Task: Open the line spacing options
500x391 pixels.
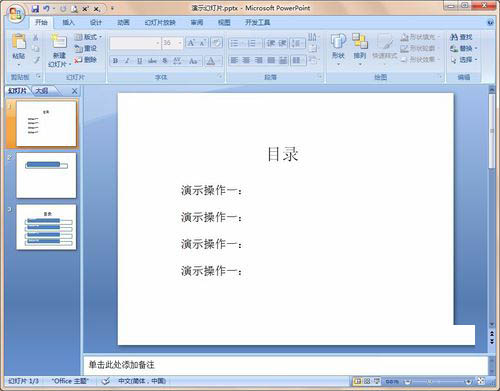Action: click(297, 43)
